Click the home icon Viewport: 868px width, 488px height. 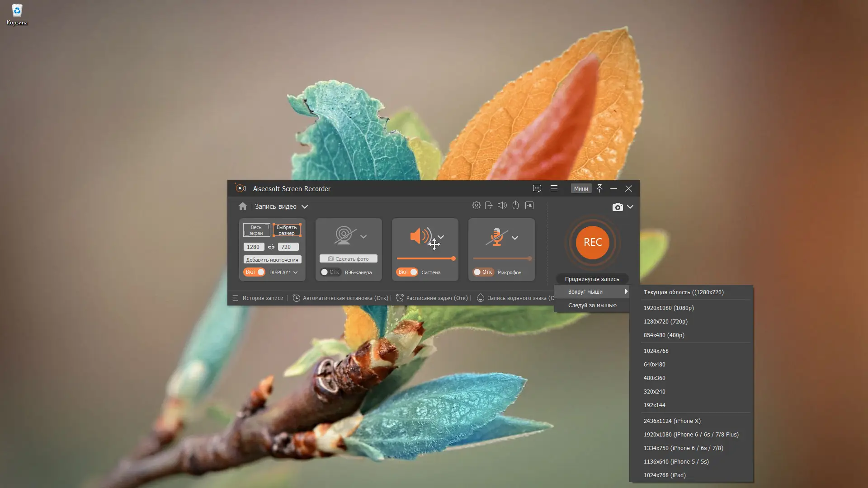tap(243, 206)
